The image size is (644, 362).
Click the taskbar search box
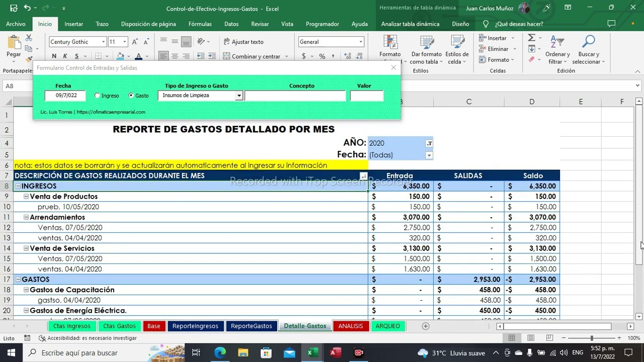point(104,352)
